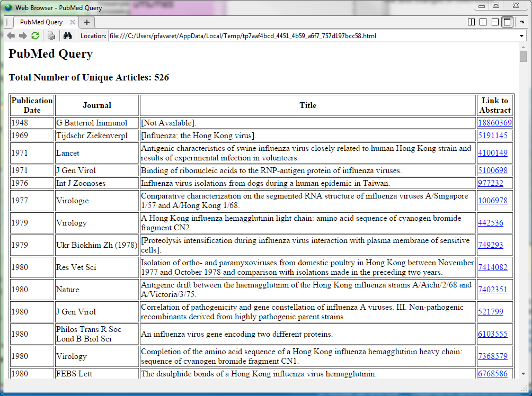The width and height of the screenshot is (532, 396).
Task: Click the dock window arrow icon
Action: 522,22
